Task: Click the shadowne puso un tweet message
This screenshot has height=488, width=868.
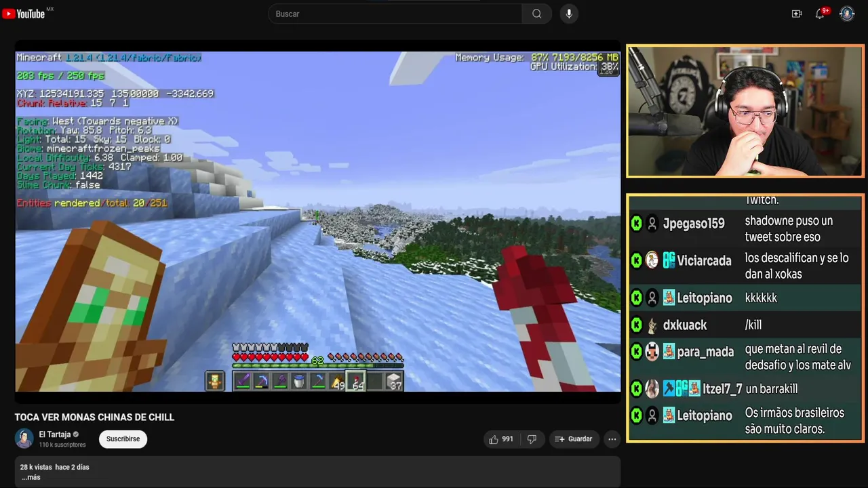Action: [x=789, y=229]
